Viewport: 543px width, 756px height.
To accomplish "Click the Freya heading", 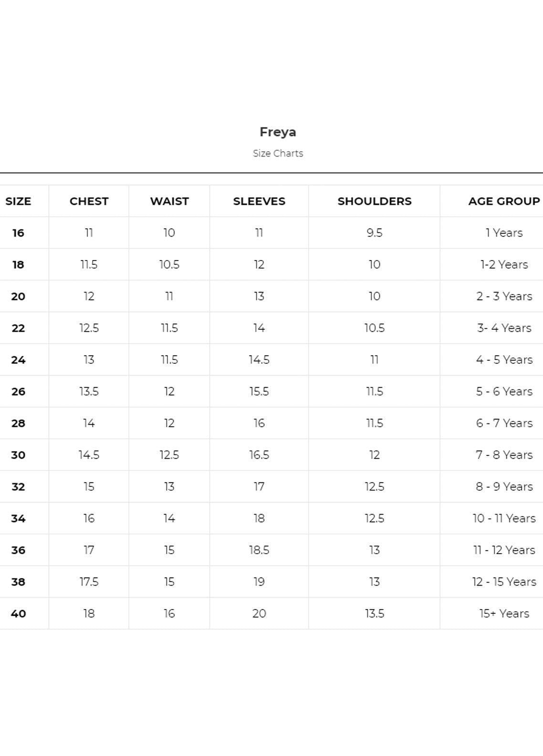I will click(x=278, y=132).
